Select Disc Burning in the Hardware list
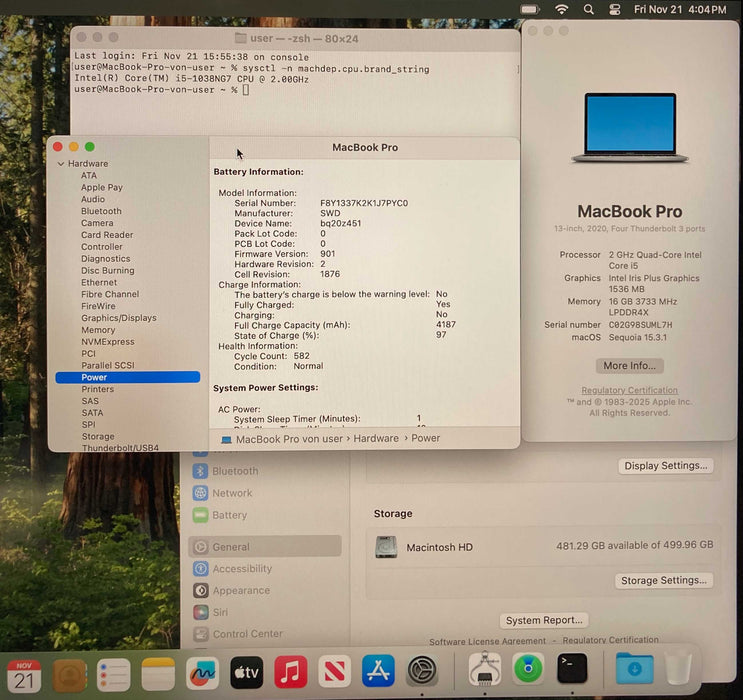Screen dimensions: 743x700 coord(108,270)
